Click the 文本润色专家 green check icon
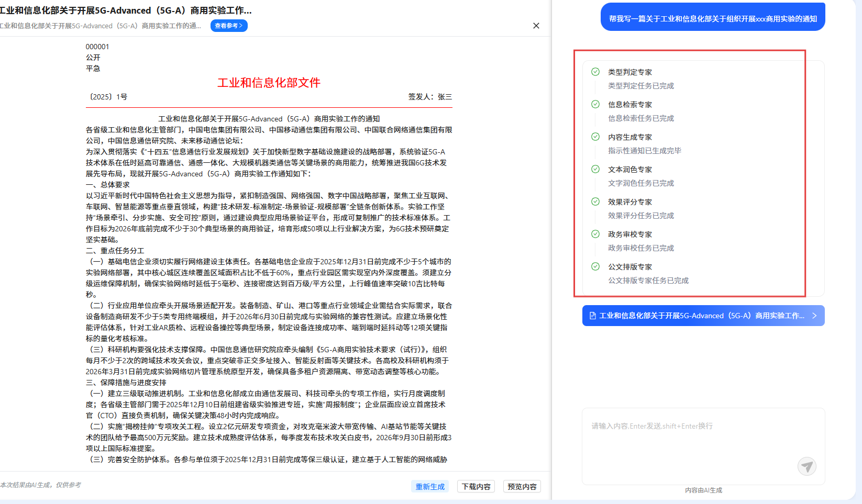Viewport: 862px width, 504px height. [595, 169]
